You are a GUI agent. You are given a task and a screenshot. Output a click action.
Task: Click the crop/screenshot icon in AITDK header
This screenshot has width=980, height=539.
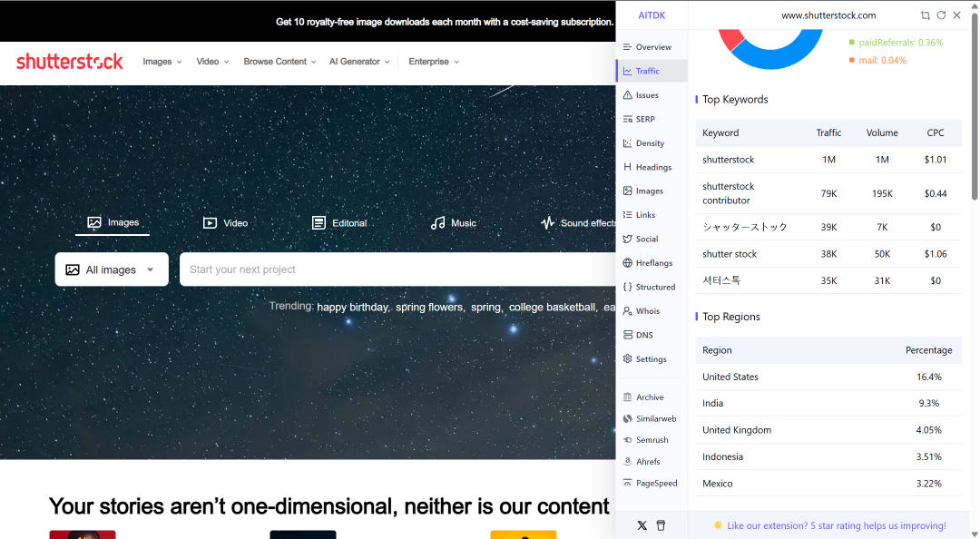click(x=925, y=15)
